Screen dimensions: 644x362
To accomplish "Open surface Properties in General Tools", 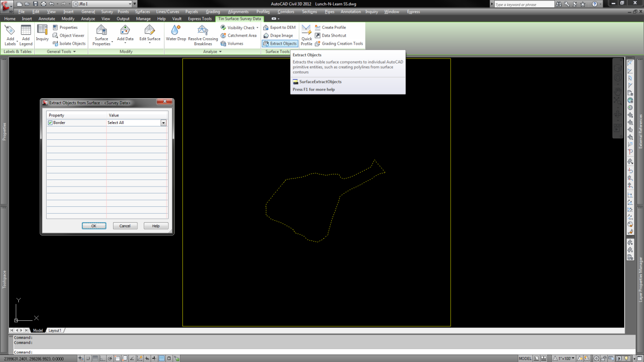I will point(65,27).
